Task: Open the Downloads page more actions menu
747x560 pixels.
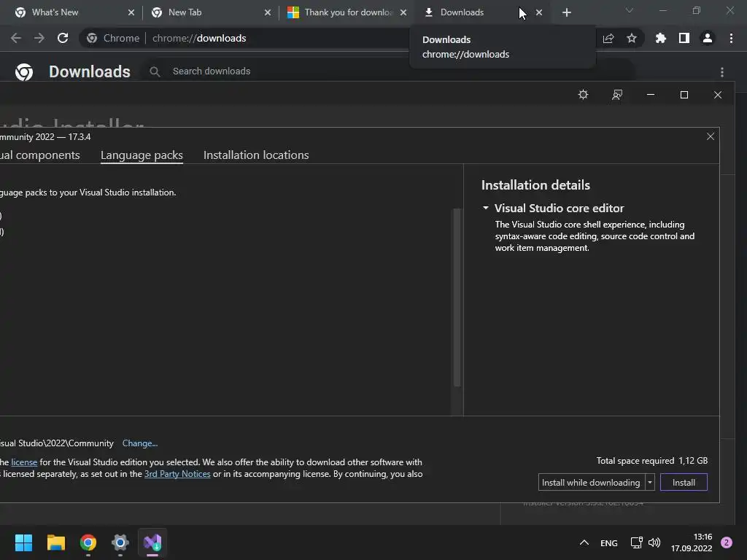Action: pos(722,72)
